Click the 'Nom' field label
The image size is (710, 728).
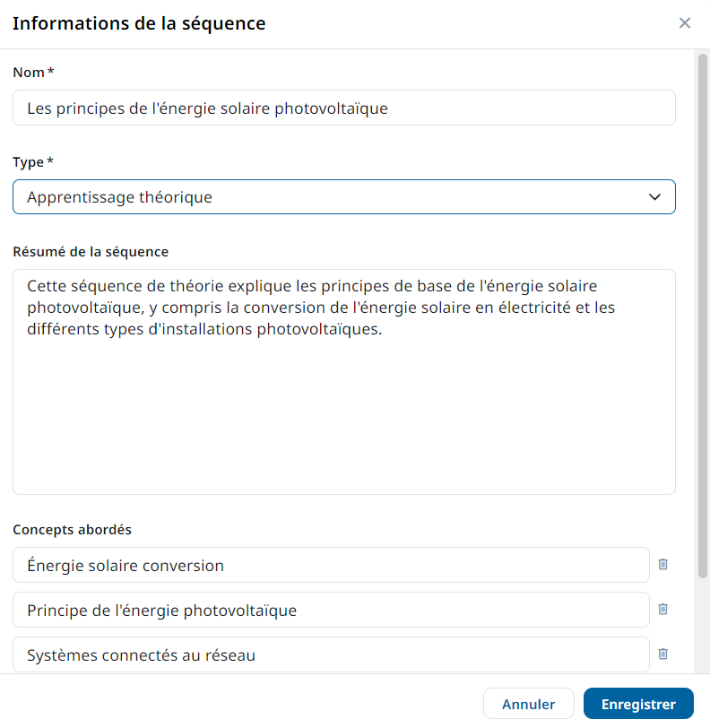[30, 72]
